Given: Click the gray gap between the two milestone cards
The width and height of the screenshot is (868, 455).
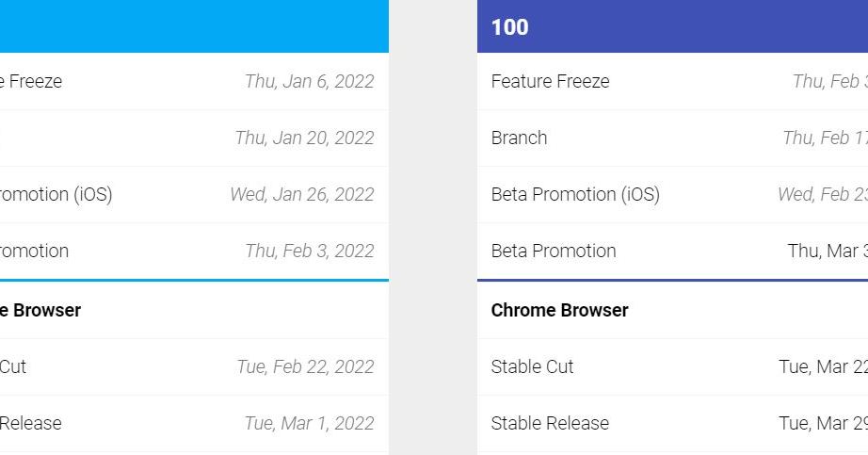Looking at the screenshot, I should (432, 226).
